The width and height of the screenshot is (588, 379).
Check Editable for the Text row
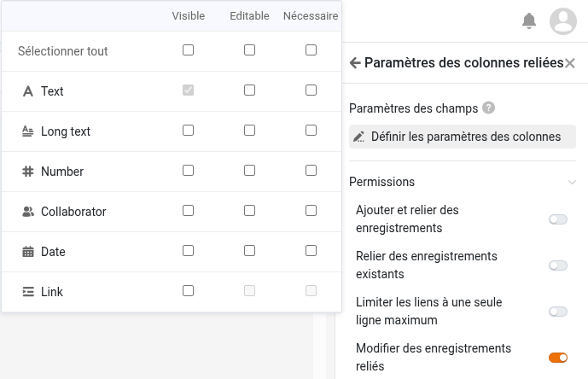point(250,90)
